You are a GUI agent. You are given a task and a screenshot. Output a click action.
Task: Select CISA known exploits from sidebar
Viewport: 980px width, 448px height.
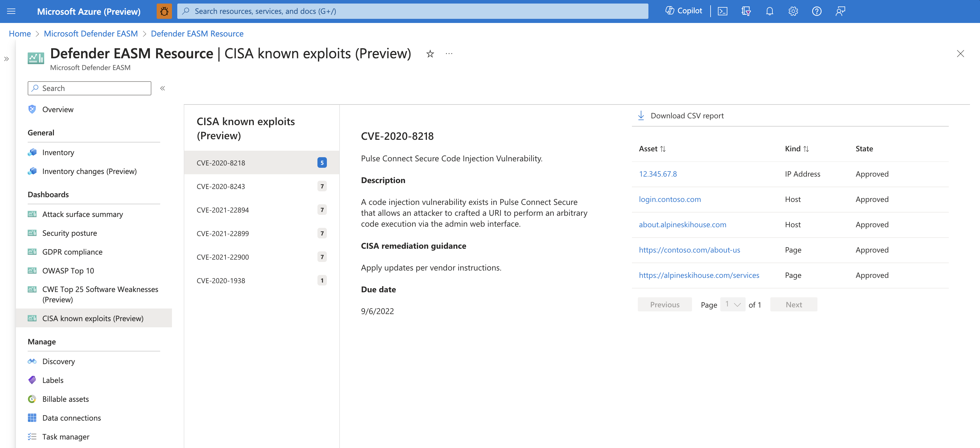[x=93, y=318]
